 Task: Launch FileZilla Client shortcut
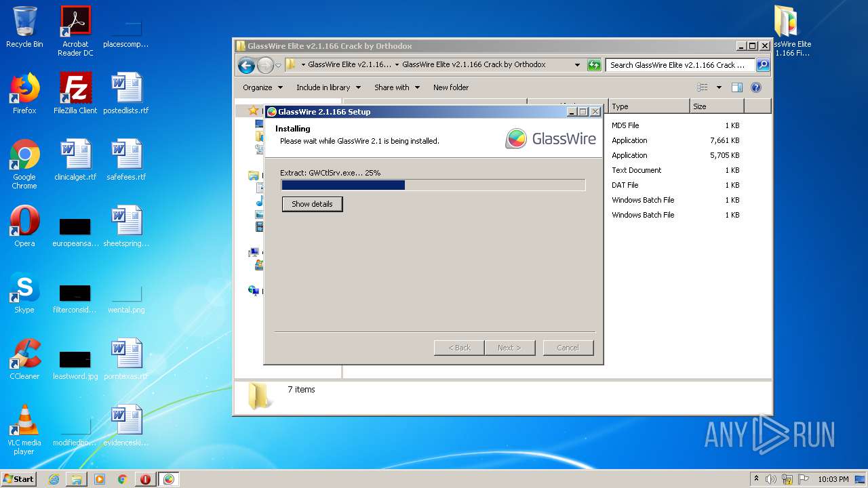(x=75, y=94)
